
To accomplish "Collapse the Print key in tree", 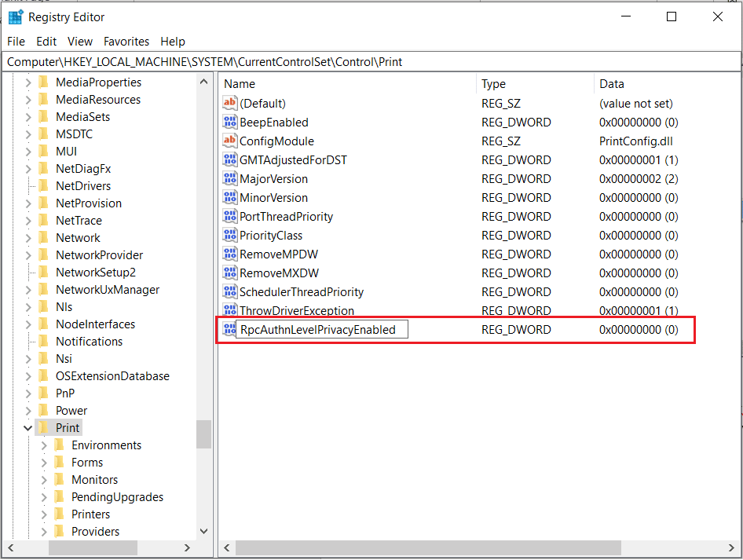I will (28, 428).
